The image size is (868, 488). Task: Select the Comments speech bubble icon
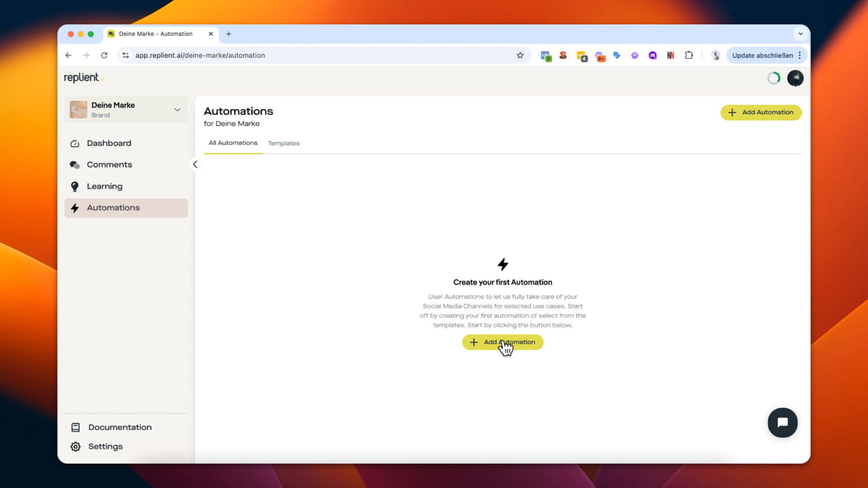[75, 164]
